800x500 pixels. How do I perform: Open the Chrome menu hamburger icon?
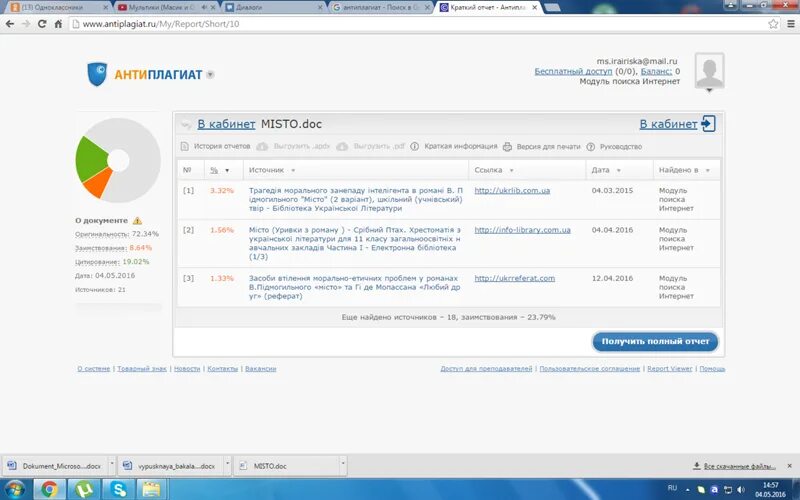coord(791,24)
